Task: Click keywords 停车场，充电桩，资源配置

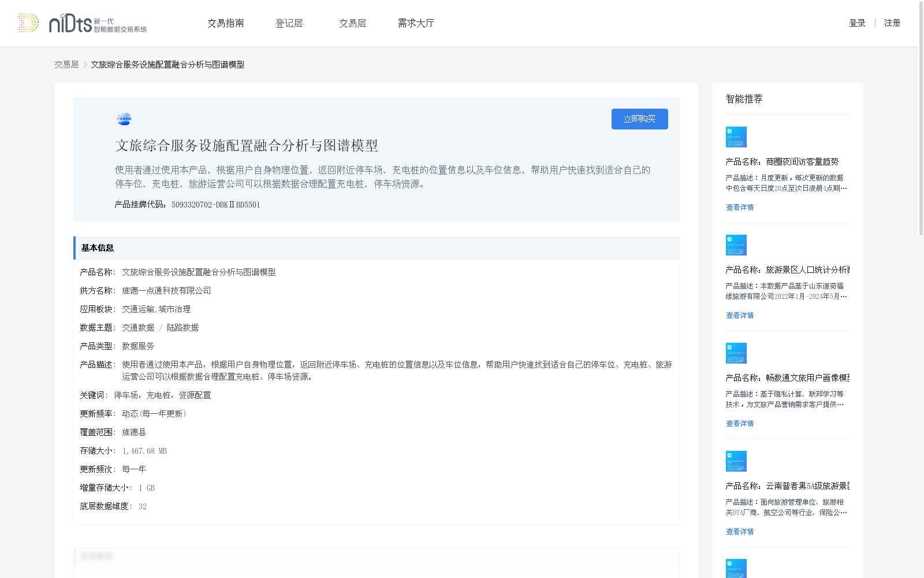Action: click(x=162, y=395)
